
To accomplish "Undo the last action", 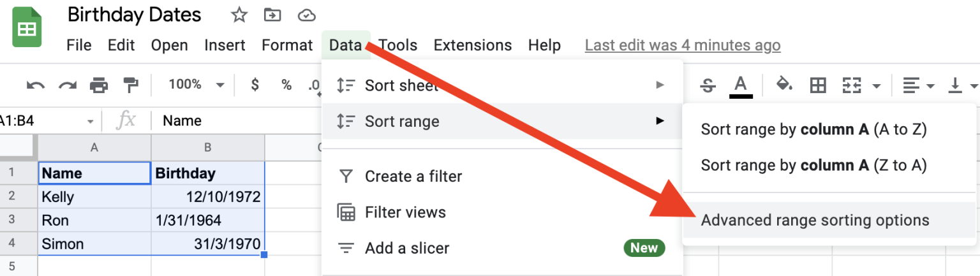I will click(x=36, y=85).
